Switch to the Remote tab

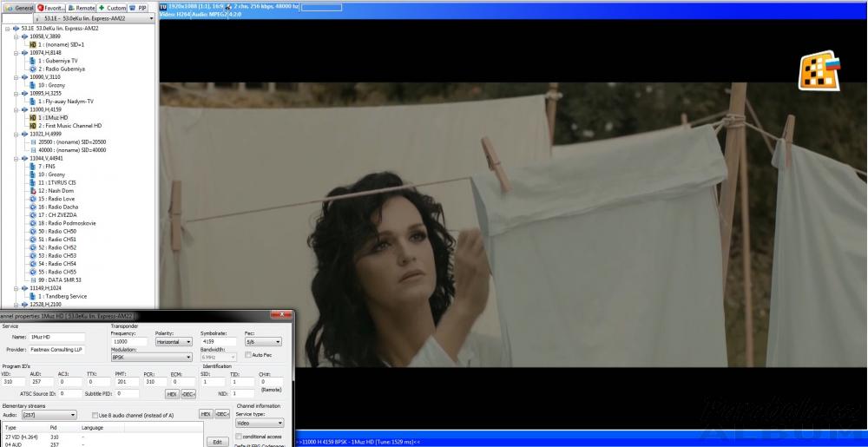point(82,8)
